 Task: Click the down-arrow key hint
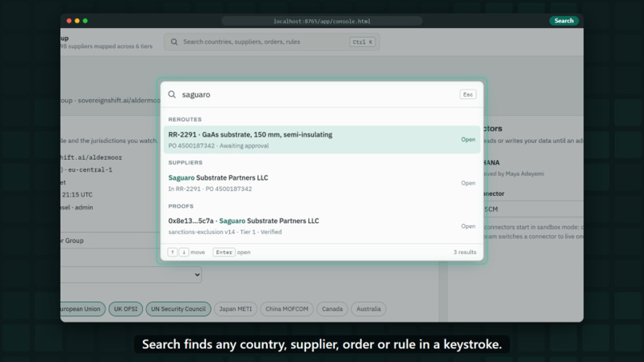point(184,253)
